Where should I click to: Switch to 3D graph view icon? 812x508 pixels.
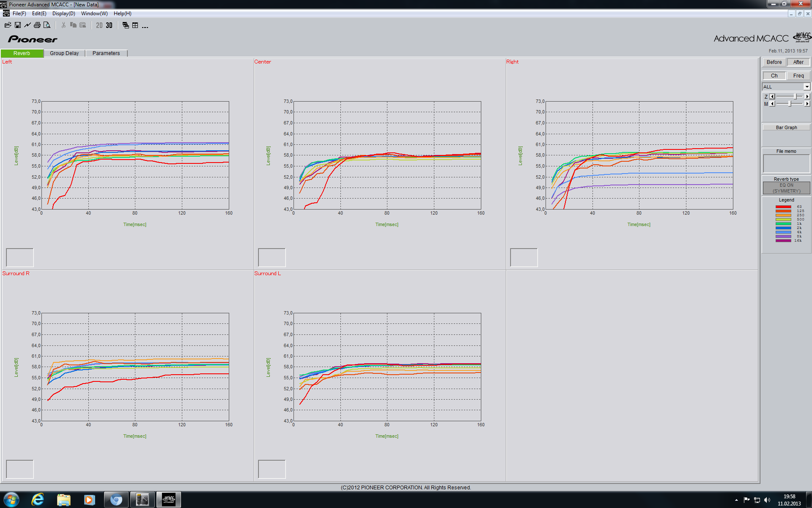tap(109, 25)
